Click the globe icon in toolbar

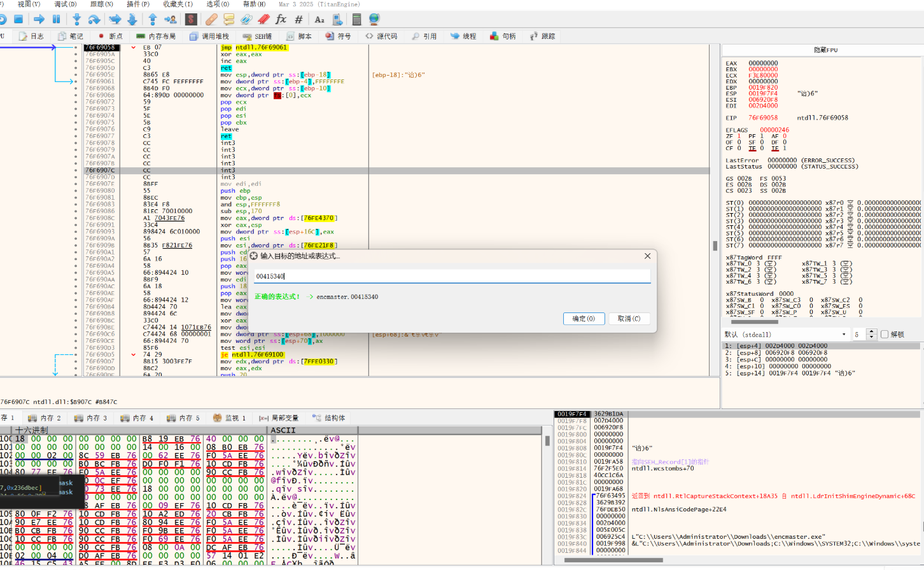[374, 19]
